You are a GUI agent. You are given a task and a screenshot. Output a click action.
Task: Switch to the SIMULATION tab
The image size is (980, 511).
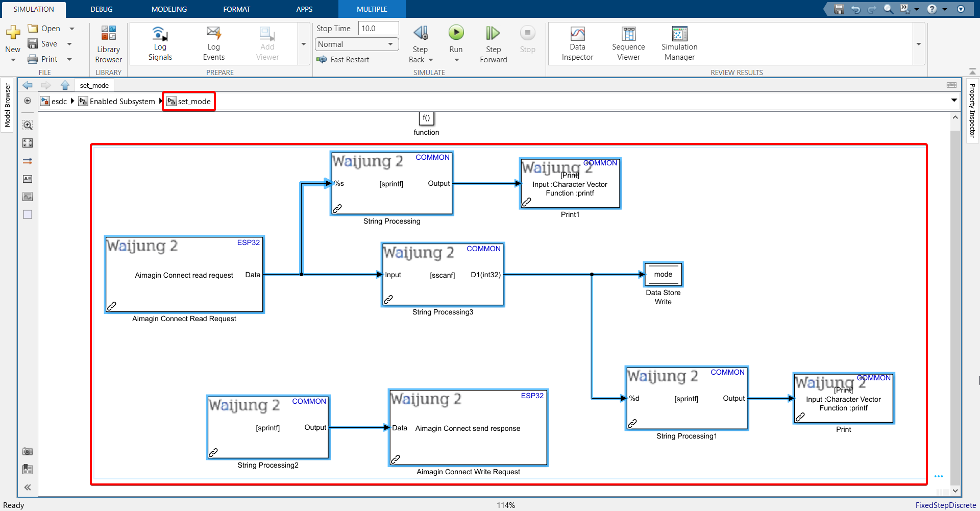pos(34,9)
